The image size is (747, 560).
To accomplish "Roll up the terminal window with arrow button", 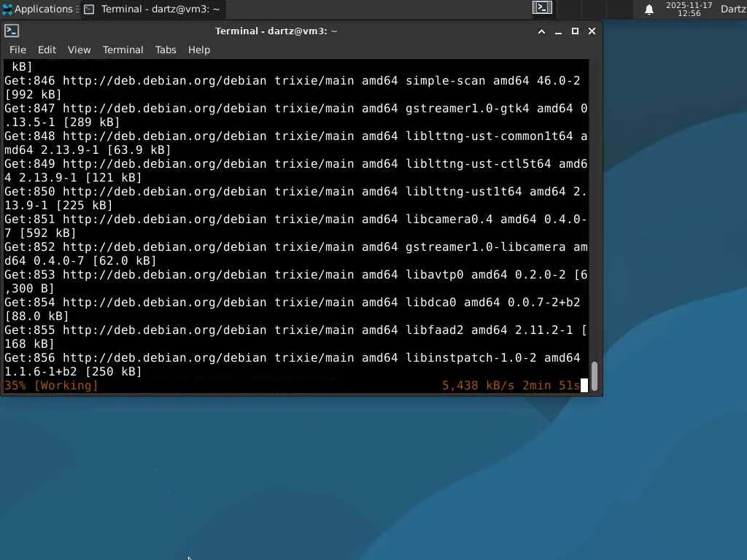I will click(542, 31).
